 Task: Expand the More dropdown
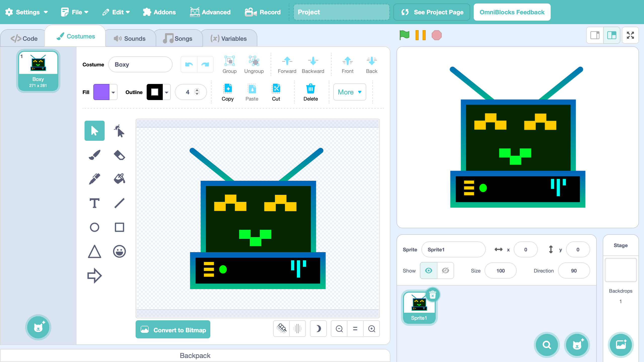click(349, 92)
